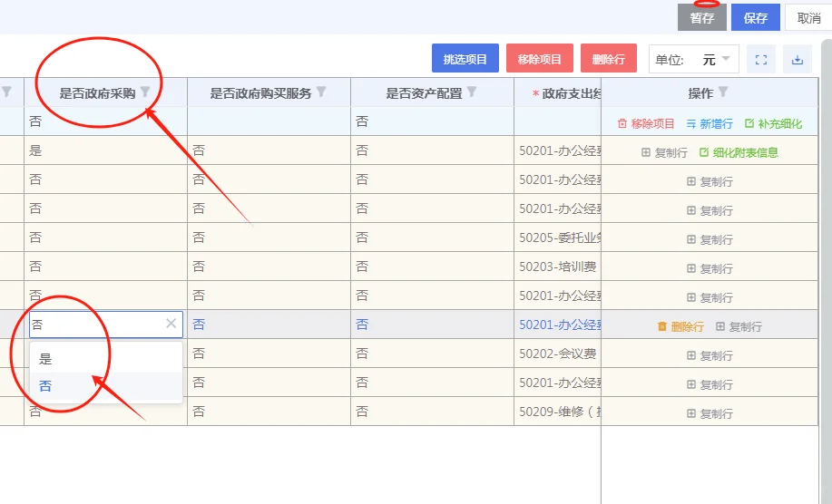Viewport: 832px width, 504px height.
Task: Click 复制行 in the 50202-会议费 row
Action: point(710,355)
